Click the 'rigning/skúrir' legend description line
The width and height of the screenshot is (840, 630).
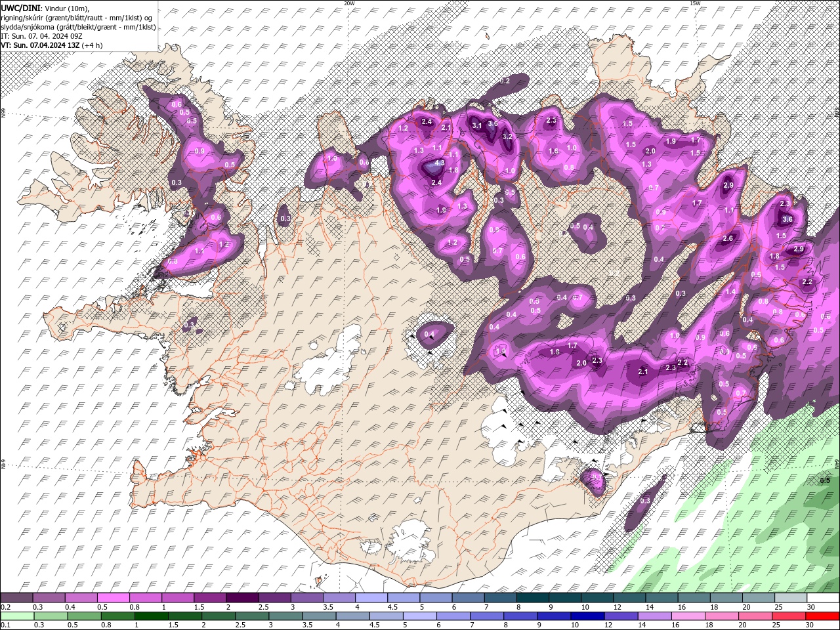(x=76, y=18)
